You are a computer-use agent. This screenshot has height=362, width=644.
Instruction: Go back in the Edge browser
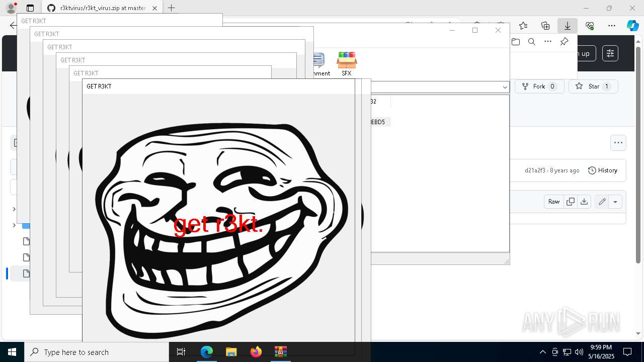[13, 26]
